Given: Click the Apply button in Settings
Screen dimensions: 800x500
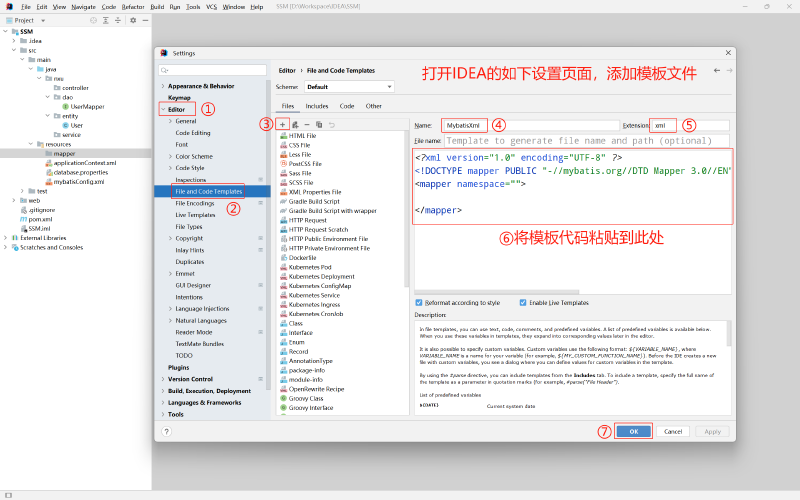Looking at the screenshot, I should (713, 432).
